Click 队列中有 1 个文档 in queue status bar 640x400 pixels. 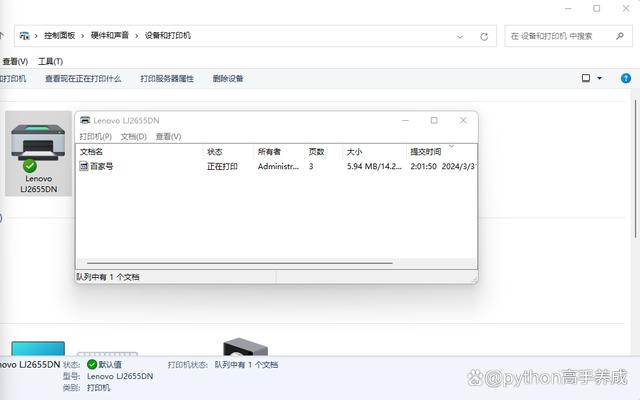point(108,277)
